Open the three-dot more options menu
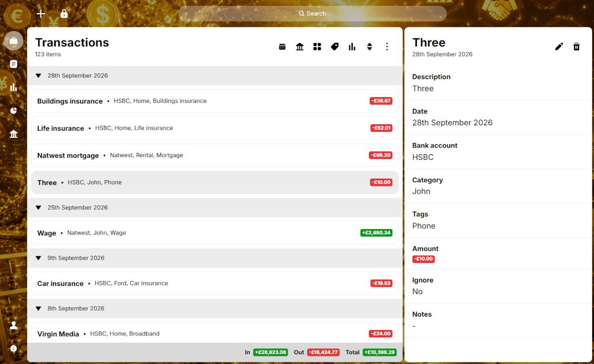Viewport: 594px width, 364px height. [x=387, y=47]
